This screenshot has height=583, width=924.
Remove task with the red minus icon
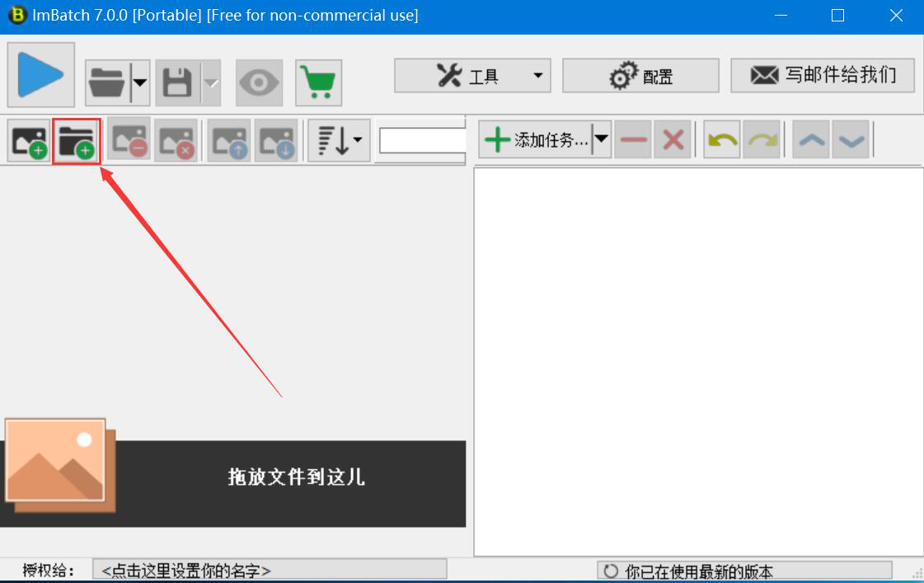[633, 139]
